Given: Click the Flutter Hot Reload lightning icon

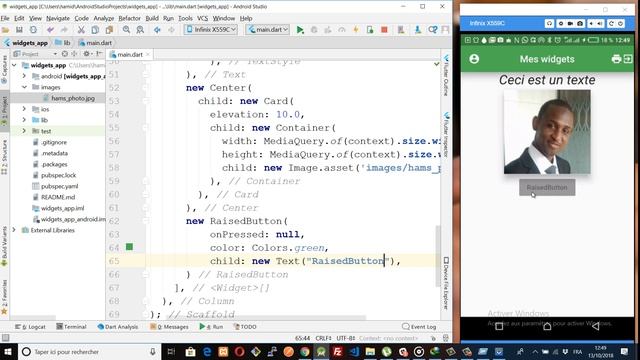Looking at the screenshot, I should tap(356, 30).
